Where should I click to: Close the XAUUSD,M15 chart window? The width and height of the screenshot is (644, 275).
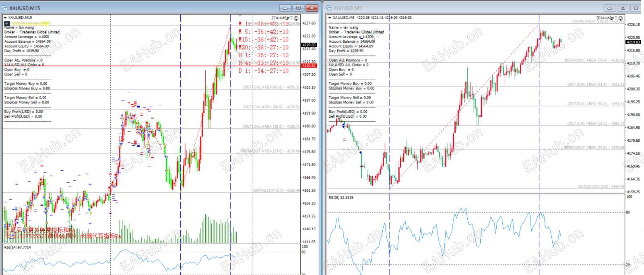[x=312, y=8]
